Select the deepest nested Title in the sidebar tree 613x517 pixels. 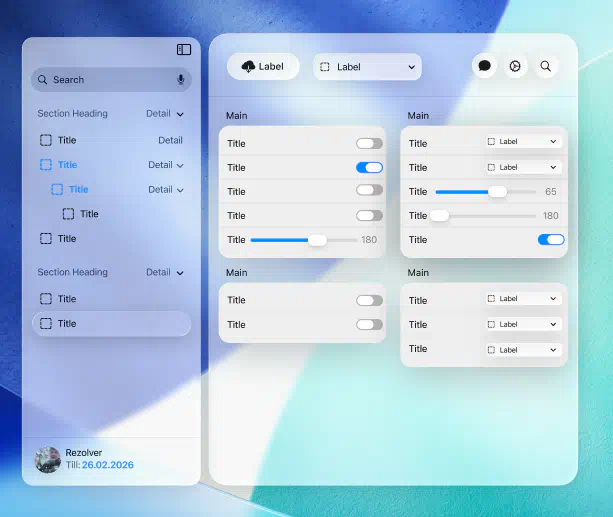89,214
